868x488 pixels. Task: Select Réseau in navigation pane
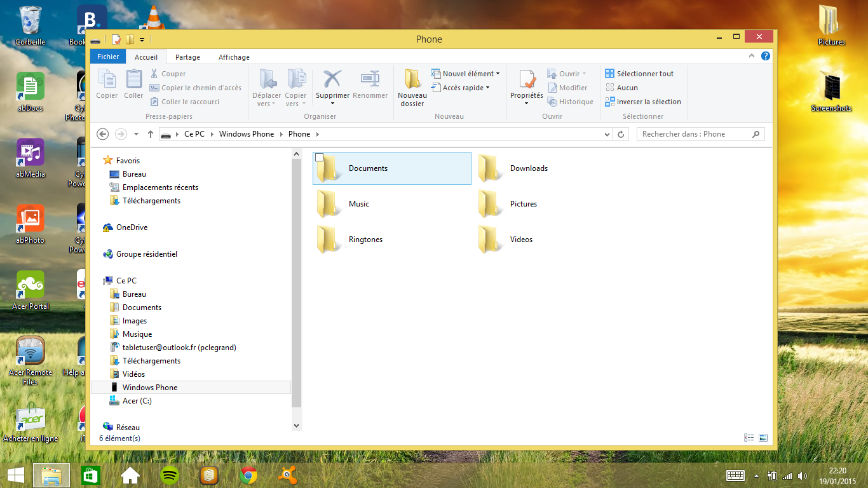pos(128,428)
